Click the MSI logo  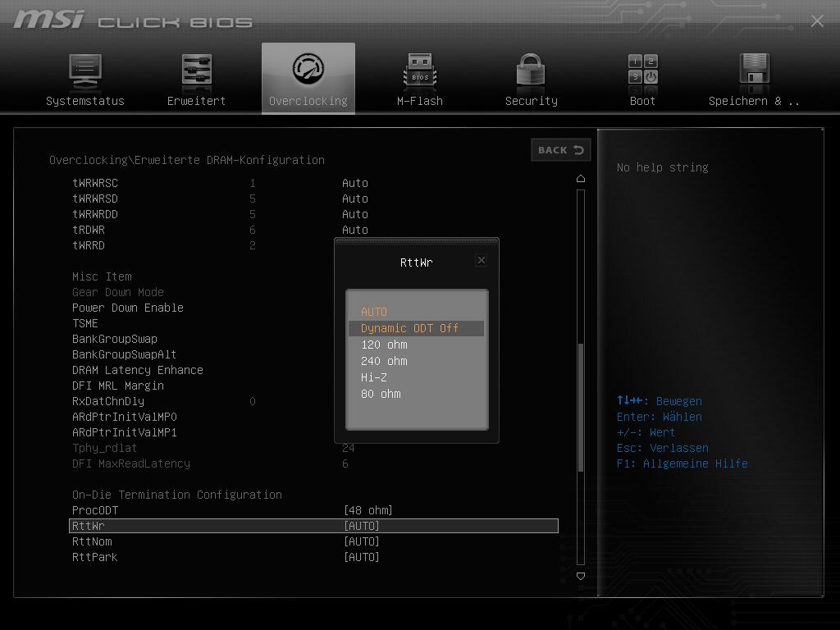tap(48, 21)
